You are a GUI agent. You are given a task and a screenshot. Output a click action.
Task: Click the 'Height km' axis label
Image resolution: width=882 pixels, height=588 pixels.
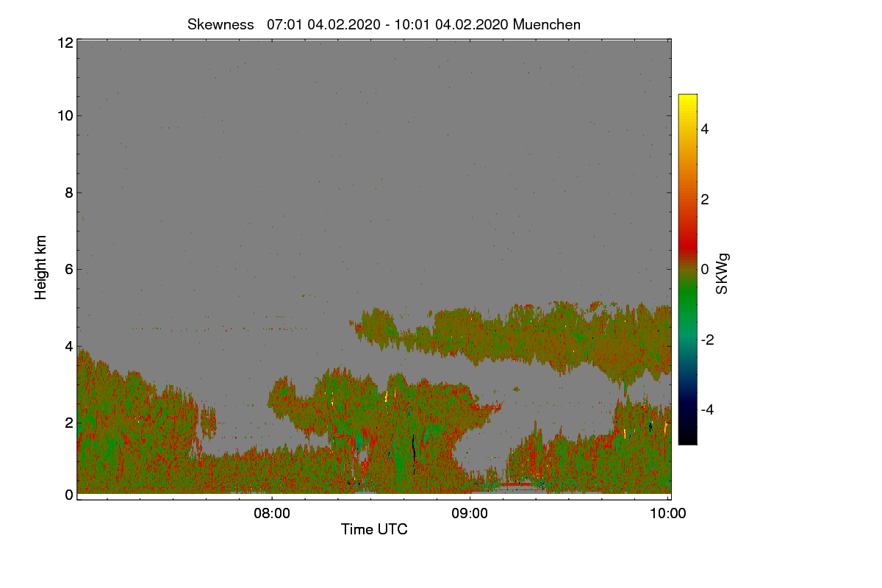coord(41,268)
